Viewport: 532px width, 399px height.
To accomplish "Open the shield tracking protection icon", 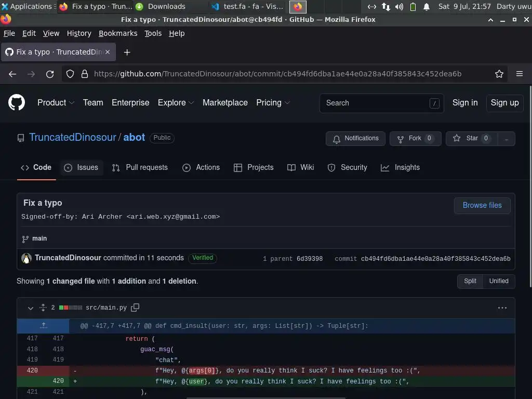I will pos(70,74).
